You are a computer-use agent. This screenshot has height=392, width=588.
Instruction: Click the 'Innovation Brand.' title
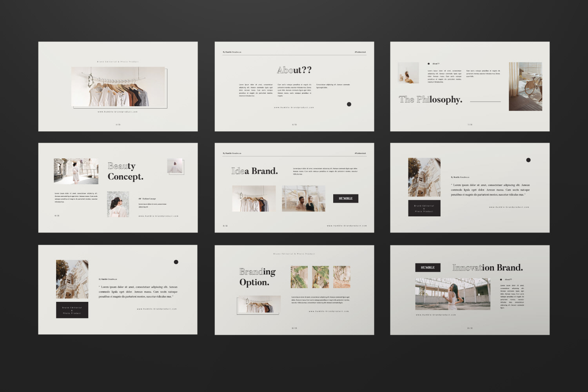[x=488, y=268]
